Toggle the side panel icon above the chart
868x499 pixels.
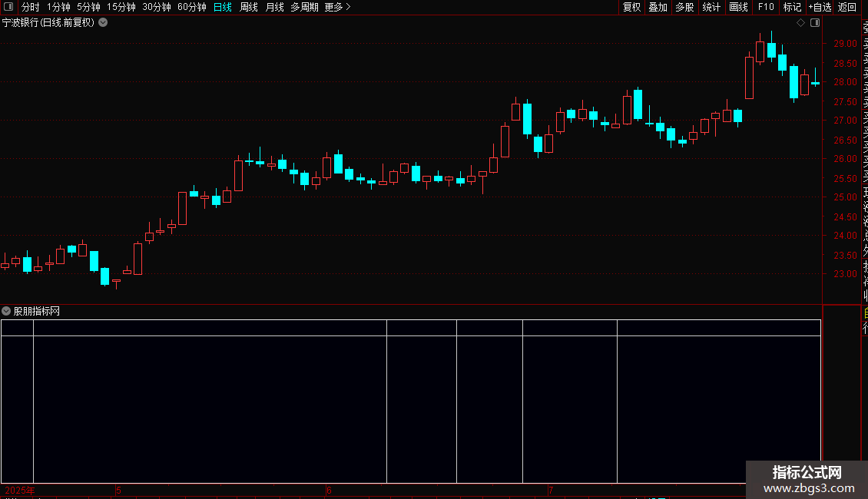(815, 23)
